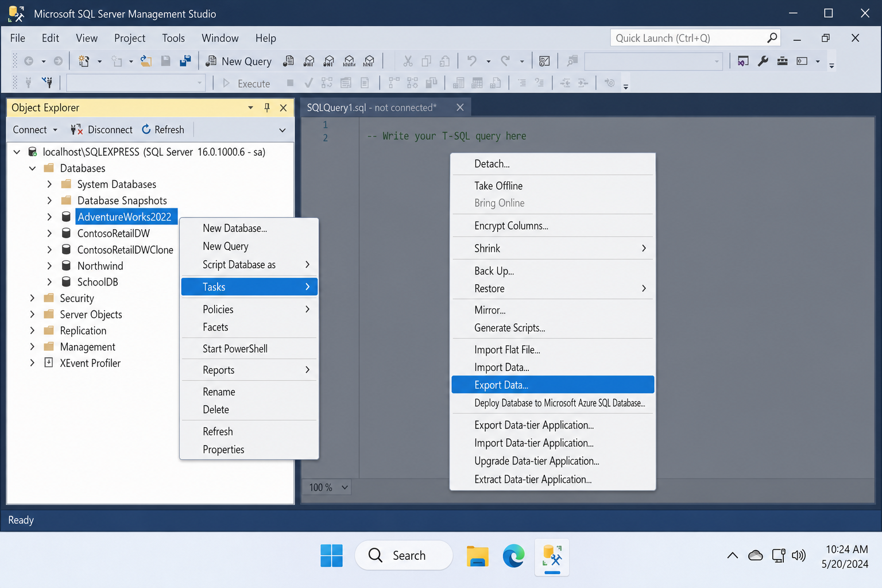Expand the Security folder

click(33, 298)
